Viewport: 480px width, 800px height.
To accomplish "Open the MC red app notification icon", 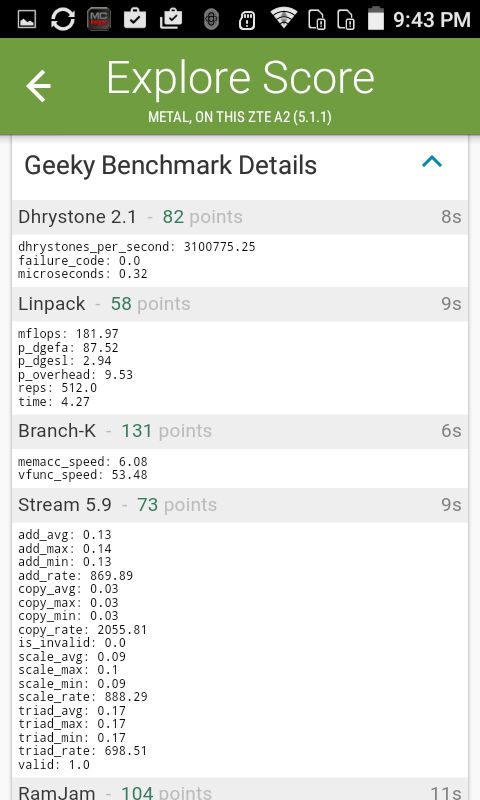I will 99,19.
